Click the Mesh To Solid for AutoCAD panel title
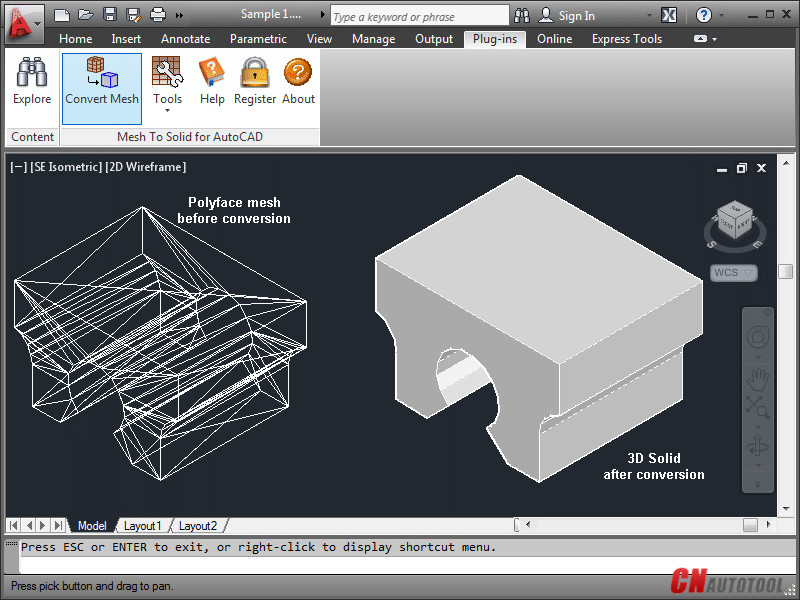This screenshot has width=800, height=600. pos(190,137)
